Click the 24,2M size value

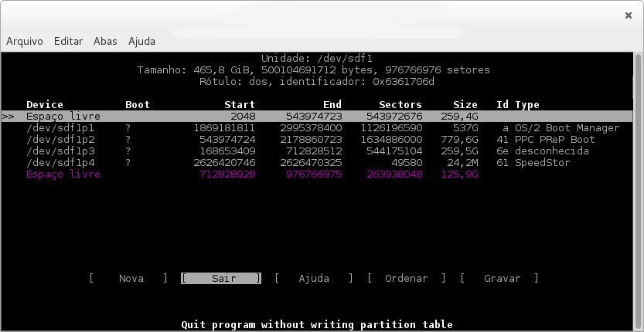[x=462, y=162]
